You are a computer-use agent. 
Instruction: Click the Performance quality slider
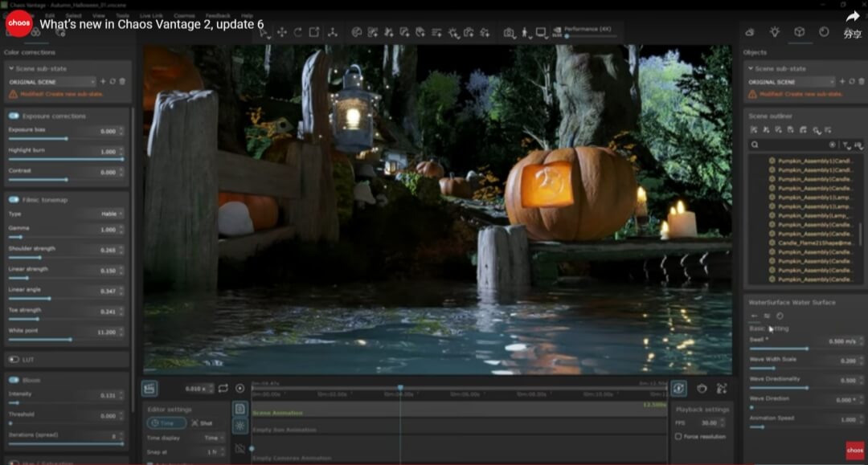click(x=590, y=36)
